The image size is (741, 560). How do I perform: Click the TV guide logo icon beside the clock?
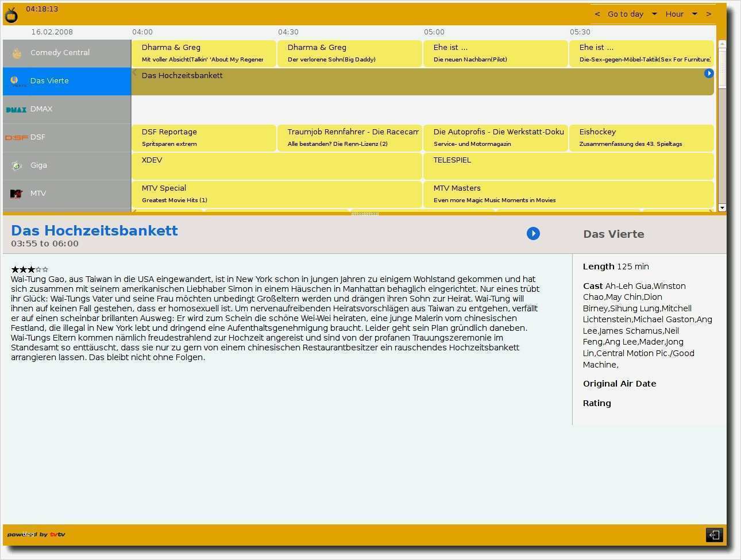point(11,15)
